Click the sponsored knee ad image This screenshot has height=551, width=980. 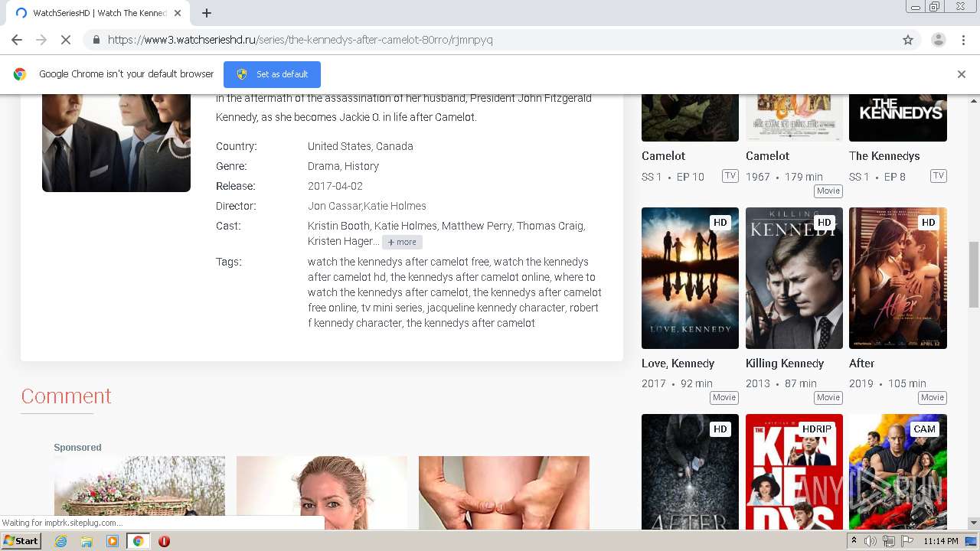coord(504,493)
